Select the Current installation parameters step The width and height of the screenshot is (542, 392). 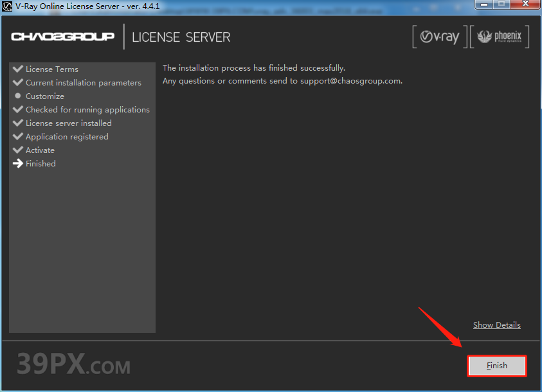tap(83, 83)
